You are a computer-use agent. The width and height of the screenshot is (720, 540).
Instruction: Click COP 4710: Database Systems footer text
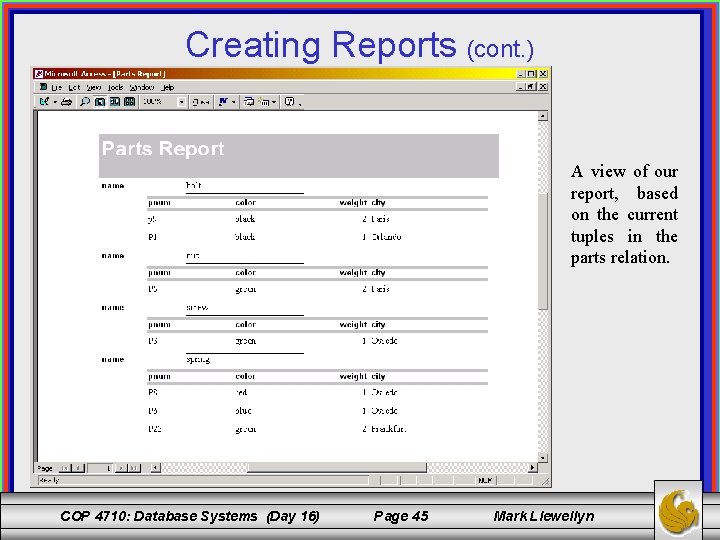pos(190,516)
